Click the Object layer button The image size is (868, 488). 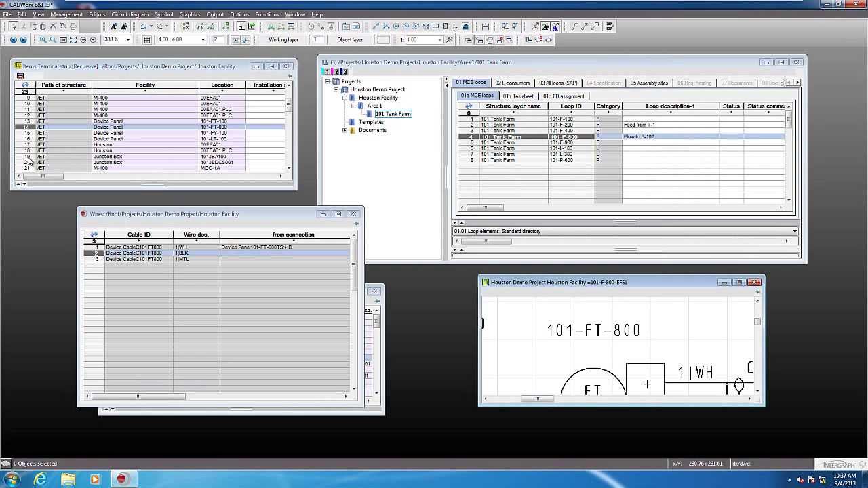pyautogui.click(x=350, y=39)
